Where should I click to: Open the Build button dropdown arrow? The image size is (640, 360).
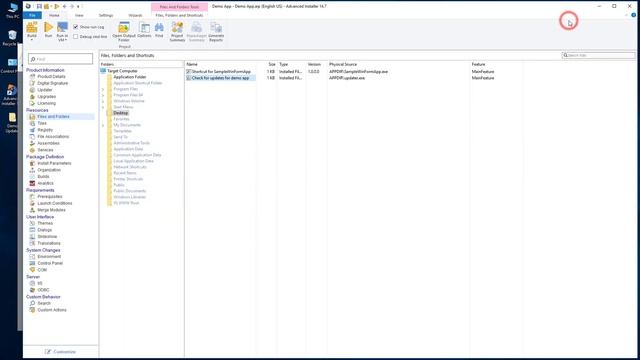(32, 40)
